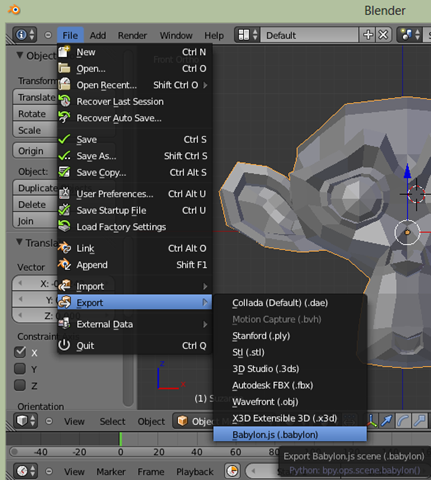Viewport: 431px width, 480px height.
Task: Open User Preferences...
Action: tap(135, 194)
